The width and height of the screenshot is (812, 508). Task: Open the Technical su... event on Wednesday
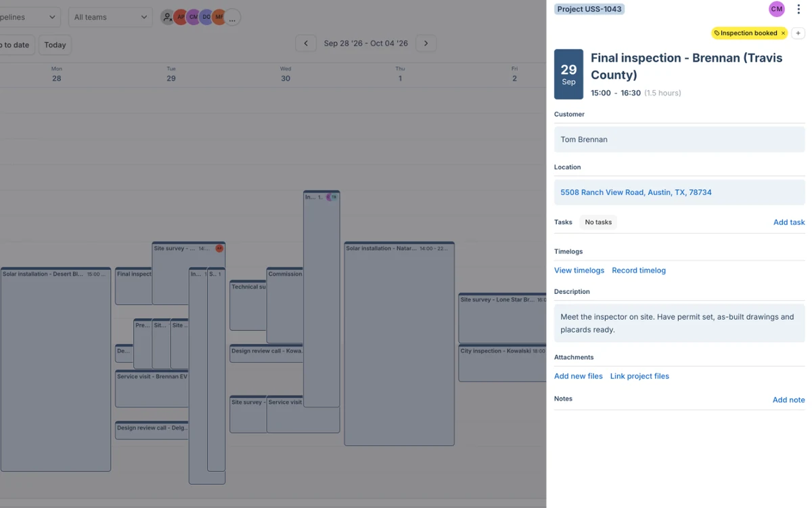point(248,305)
